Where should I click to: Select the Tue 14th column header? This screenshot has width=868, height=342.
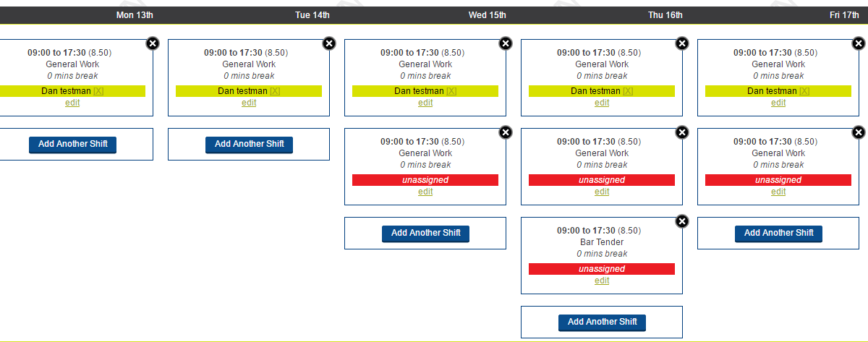pos(312,15)
